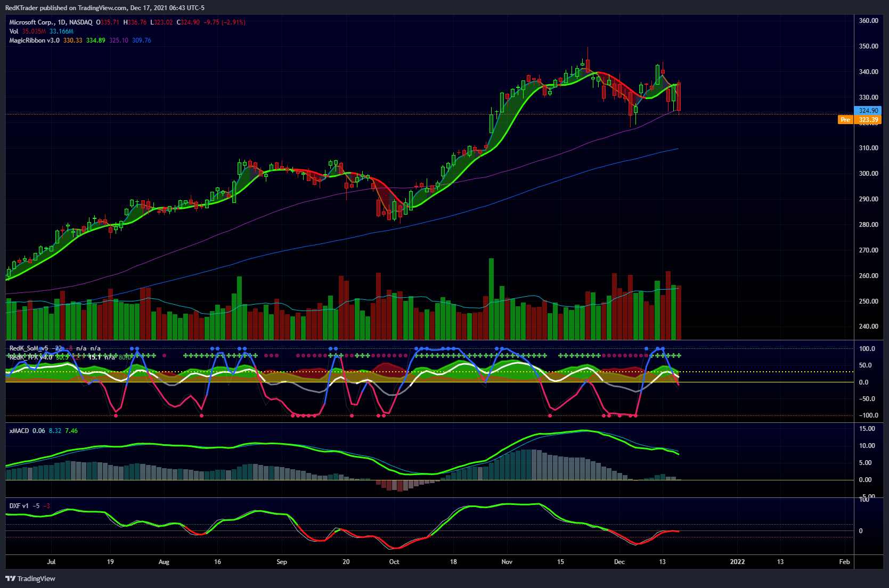Click the 35.035M volume value
The image size is (889, 588).
pos(34,31)
